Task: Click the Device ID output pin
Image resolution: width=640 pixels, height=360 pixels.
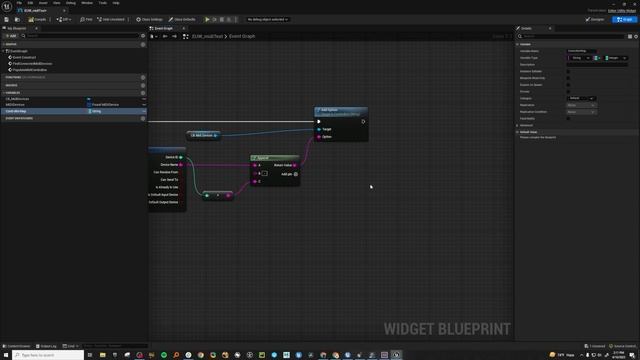Action: [x=181, y=157]
